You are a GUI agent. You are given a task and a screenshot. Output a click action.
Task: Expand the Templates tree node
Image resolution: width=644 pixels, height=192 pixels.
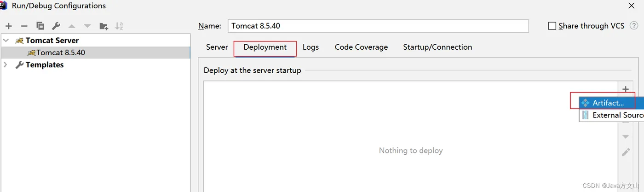pos(6,65)
